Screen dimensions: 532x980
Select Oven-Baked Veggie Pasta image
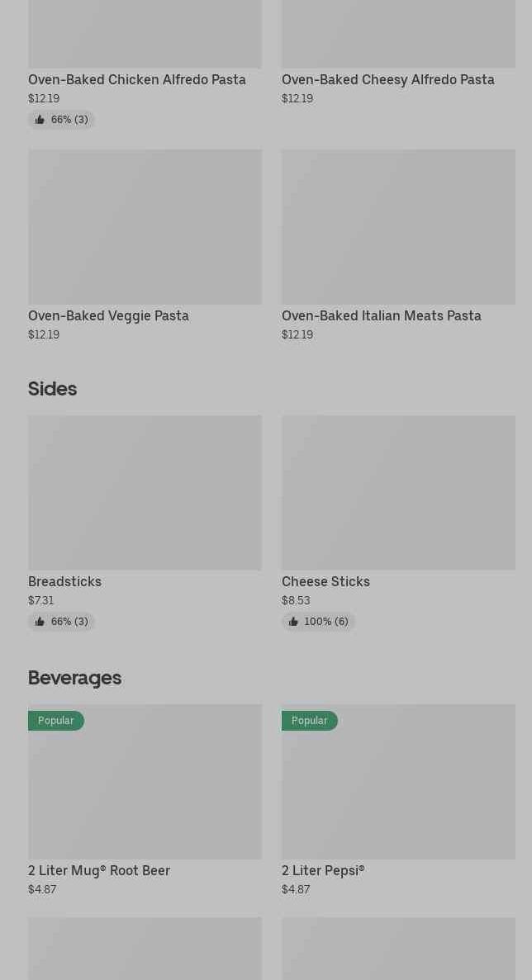[x=145, y=226]
